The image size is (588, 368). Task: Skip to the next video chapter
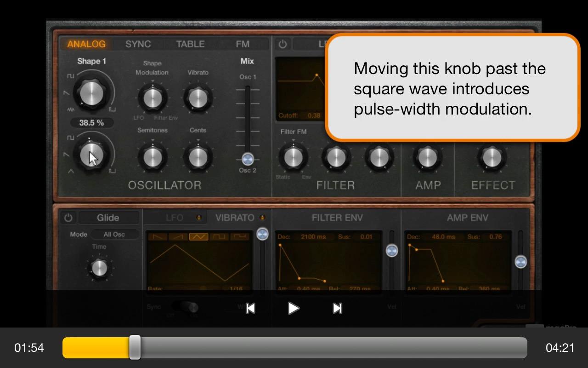click(x=337, y=308)
